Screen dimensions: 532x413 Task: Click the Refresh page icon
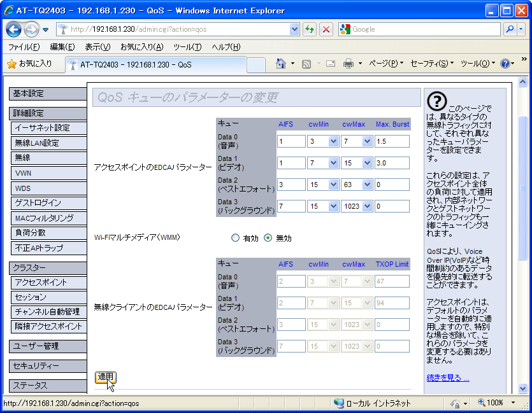(x=309, y=29)
